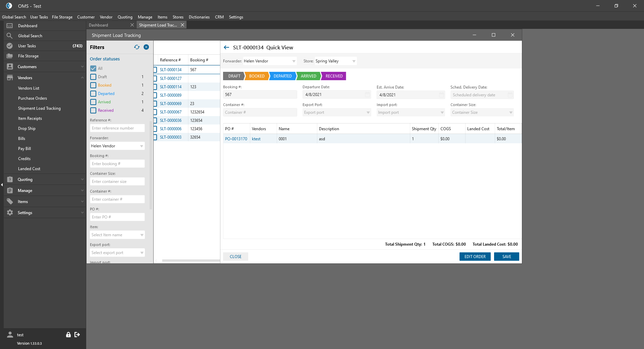Open the PO-0013170 link
The height and width of the screenshot is (349, 644).
click(236, 139)
